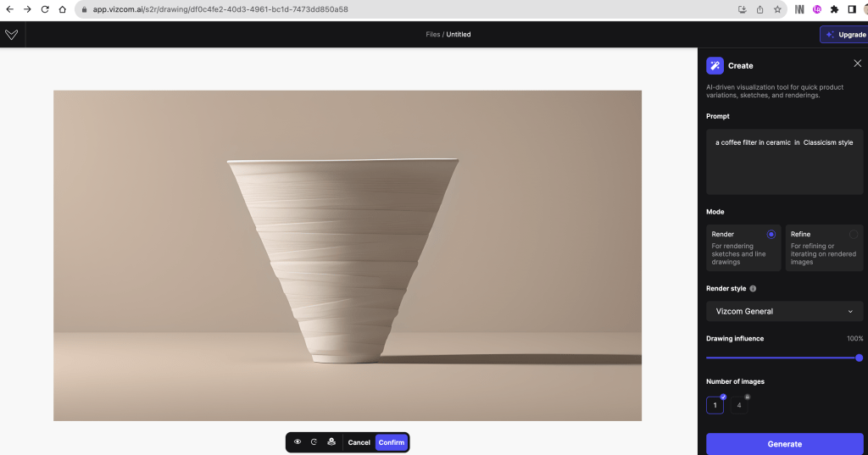Select the Refine mode radio button
The height and width of the screenshot is (455, 868).
pos(853,235)
